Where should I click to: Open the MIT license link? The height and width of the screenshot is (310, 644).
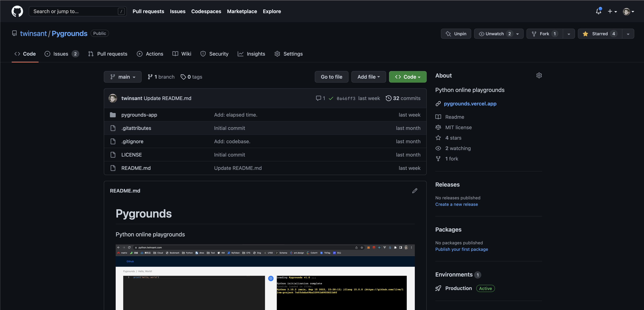[454, 127]
